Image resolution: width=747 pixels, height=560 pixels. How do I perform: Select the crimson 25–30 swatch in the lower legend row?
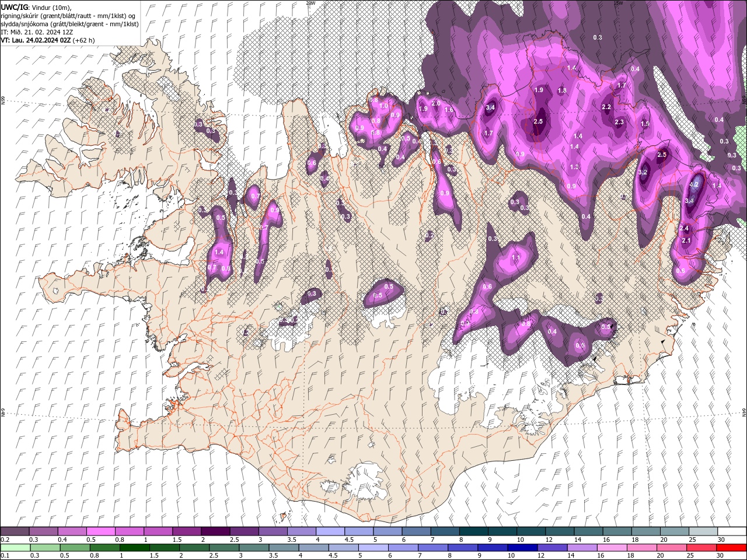[x=703, y=547]
